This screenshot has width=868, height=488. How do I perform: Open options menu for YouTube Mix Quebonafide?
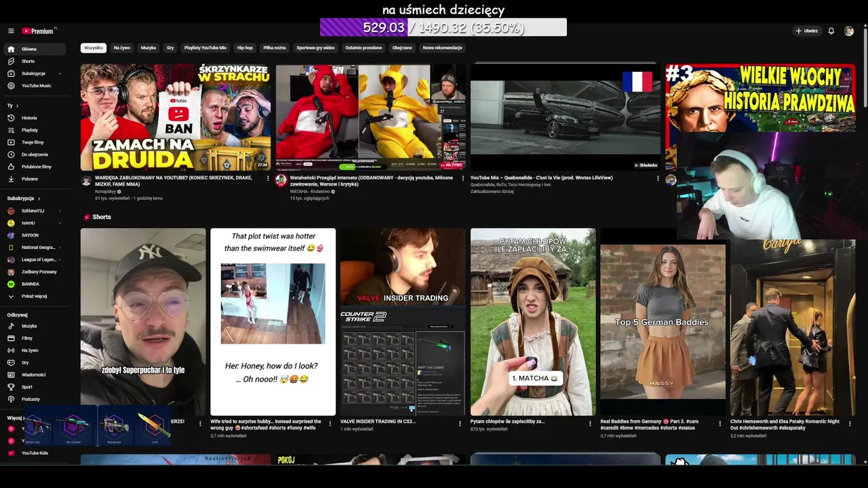click(658, 179)
